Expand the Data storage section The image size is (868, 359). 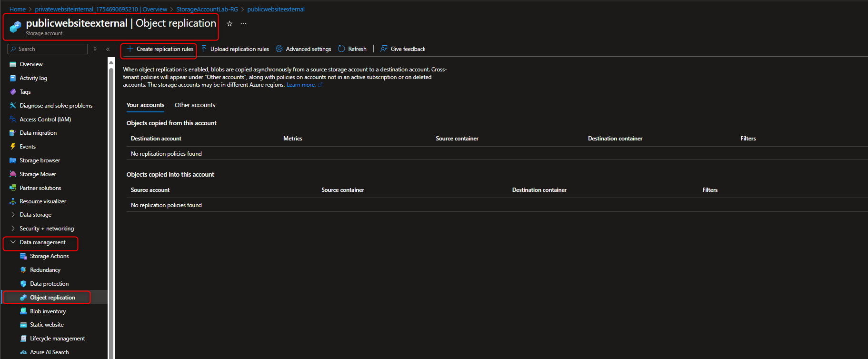tap(13, 215)
